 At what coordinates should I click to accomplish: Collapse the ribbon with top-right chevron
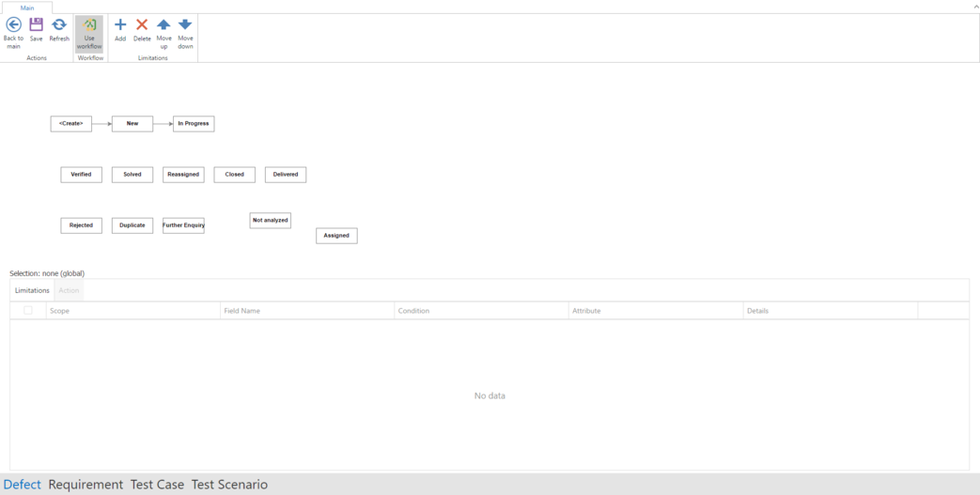[975, 7]
